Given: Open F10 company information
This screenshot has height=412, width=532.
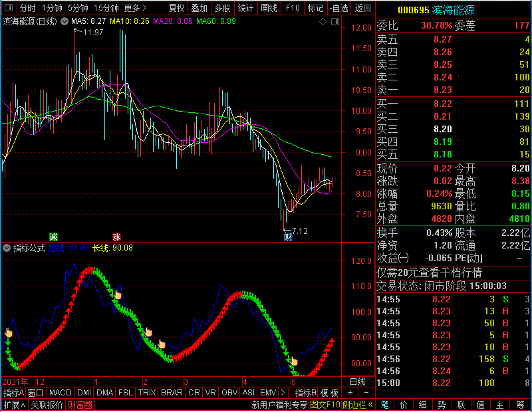Looking at the screenshot, I should pos(293,8).
